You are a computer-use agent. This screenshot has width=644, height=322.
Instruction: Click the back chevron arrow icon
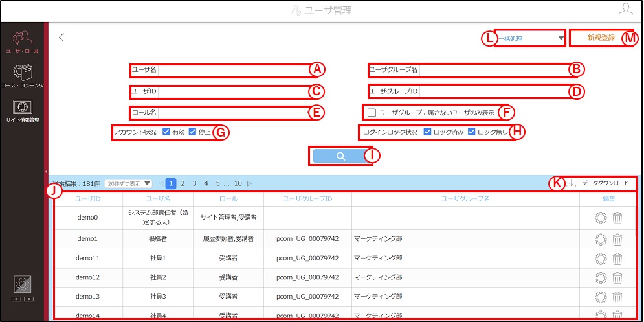(61, 37)
